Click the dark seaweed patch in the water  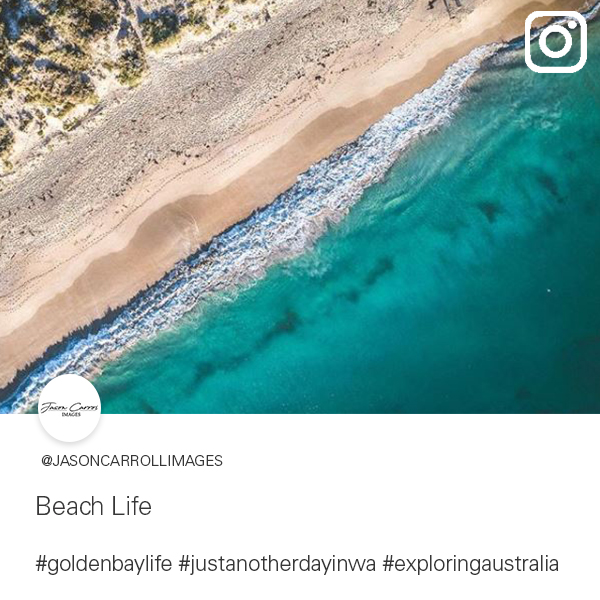(283, 325)
